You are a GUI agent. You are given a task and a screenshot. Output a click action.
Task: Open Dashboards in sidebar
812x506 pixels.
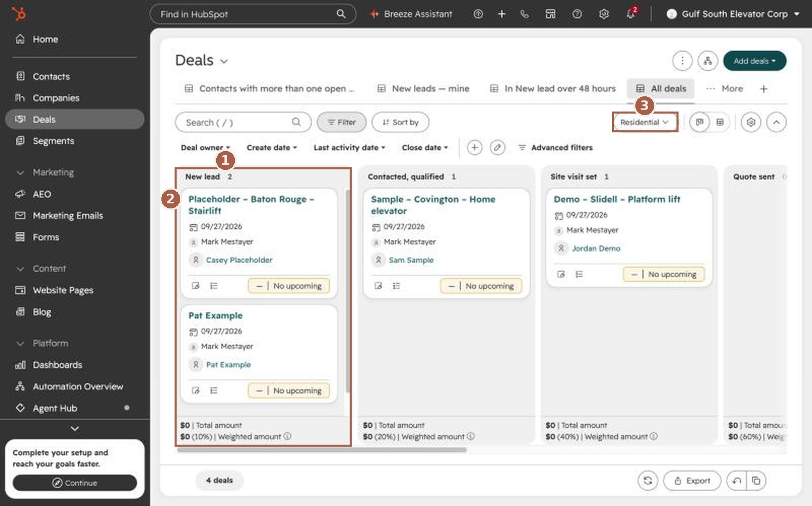click(74, 365)
